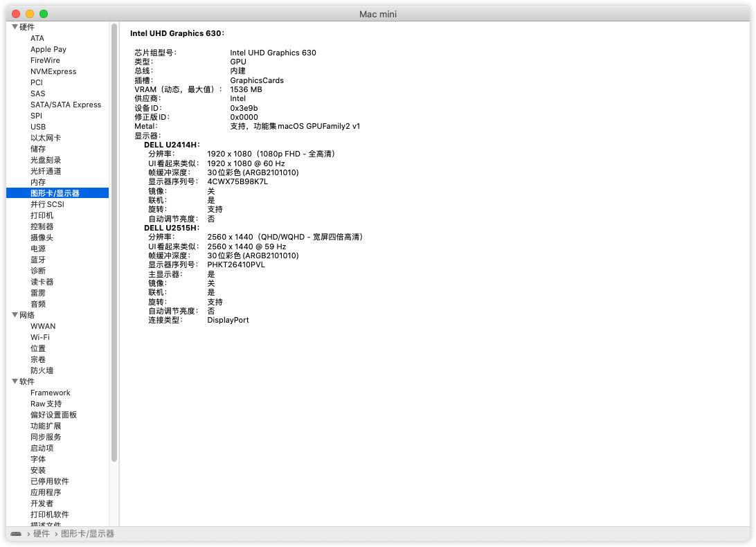Screen dimensions: 756x547
Task: Open the PCI sidebar entry
Action: (37, 82)
